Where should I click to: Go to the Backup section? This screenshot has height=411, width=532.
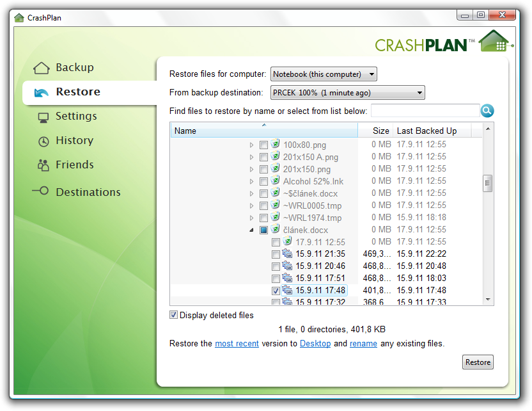(75, 68)
